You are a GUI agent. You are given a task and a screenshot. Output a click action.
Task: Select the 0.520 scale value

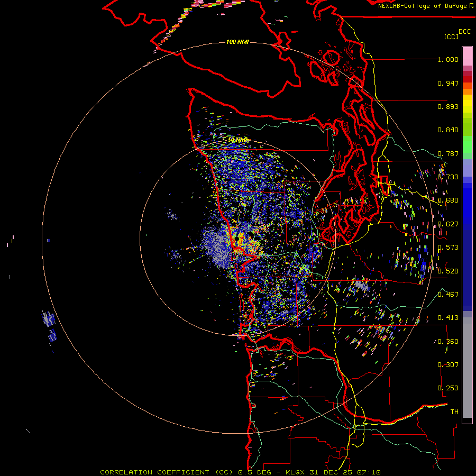[x=448, y=271]
